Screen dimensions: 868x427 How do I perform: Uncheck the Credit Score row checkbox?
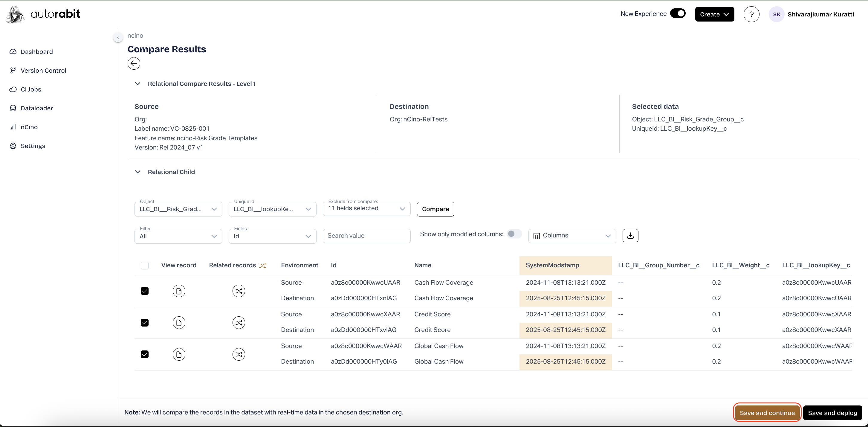tap(145, 323)
